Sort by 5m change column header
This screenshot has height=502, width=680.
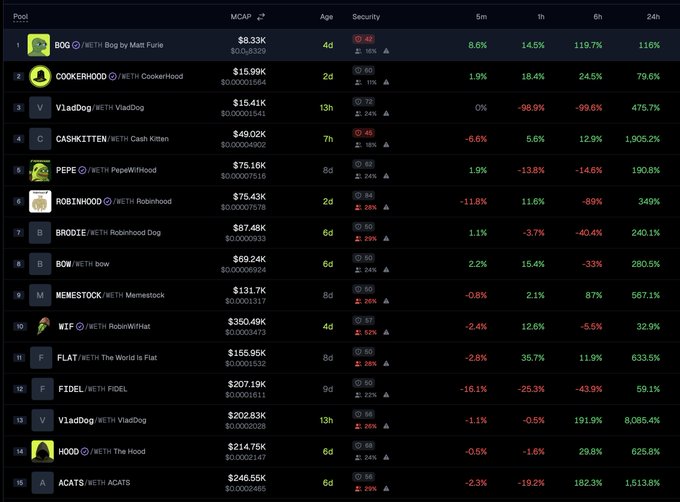(481, 17)
